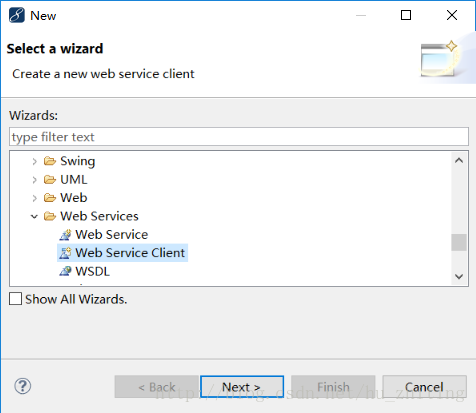Enable the Show All Wizards checkbox
This screenshot has height=413, width=476.
click(15, 299)
